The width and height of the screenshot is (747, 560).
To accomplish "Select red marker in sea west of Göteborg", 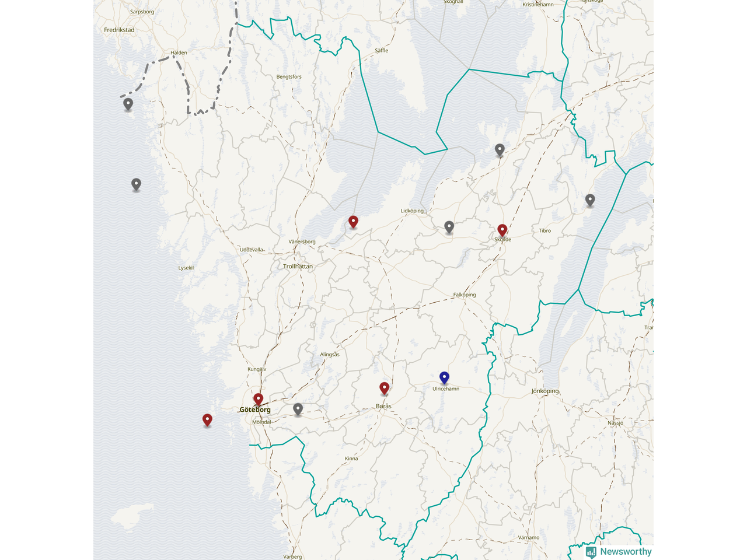I will pyautogui.click(x=207, y=420).
